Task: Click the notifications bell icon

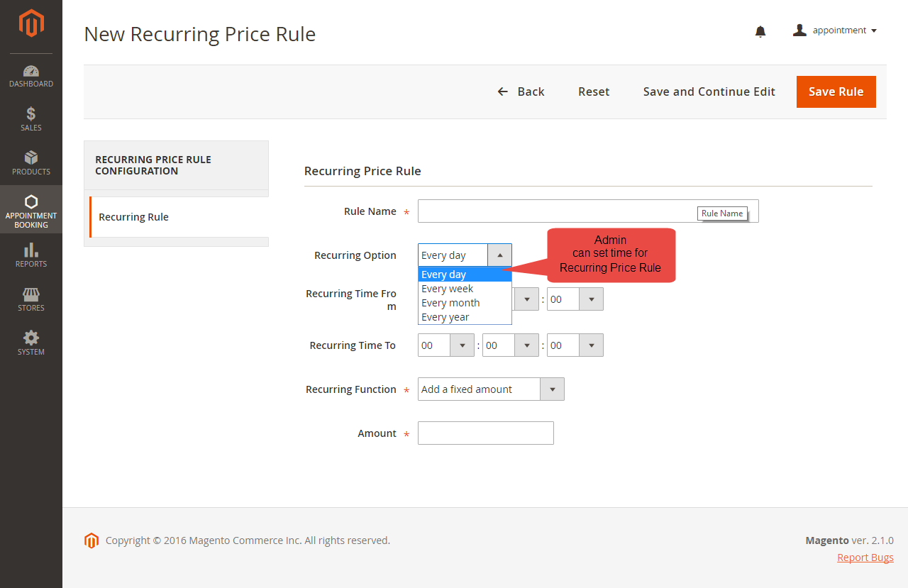Action: tap(760, 31)
